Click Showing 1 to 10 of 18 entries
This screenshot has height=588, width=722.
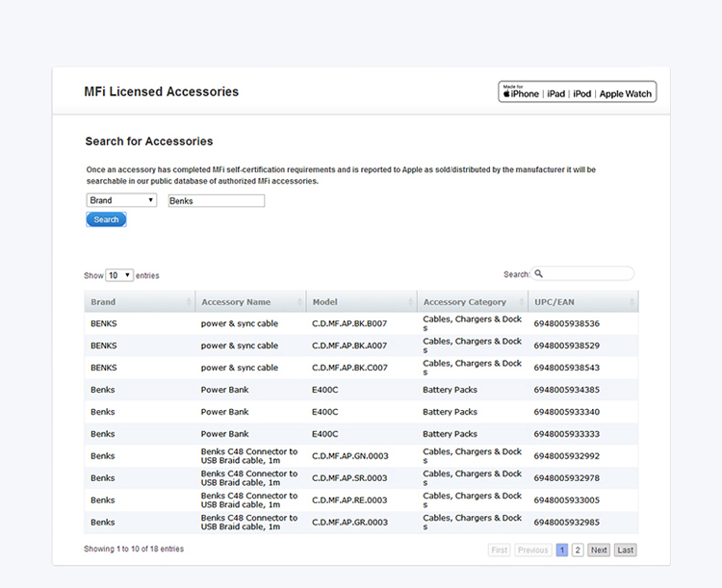pyautogui.click(x=134, y=549)
